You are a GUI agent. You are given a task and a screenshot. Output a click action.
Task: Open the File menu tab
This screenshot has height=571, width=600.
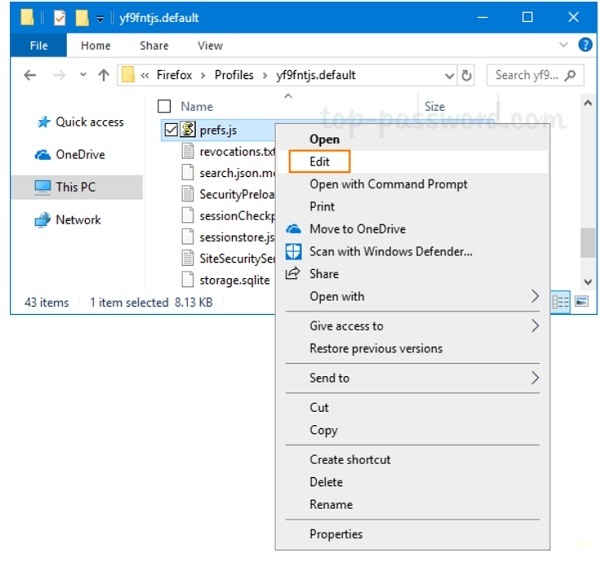(39, 45)
